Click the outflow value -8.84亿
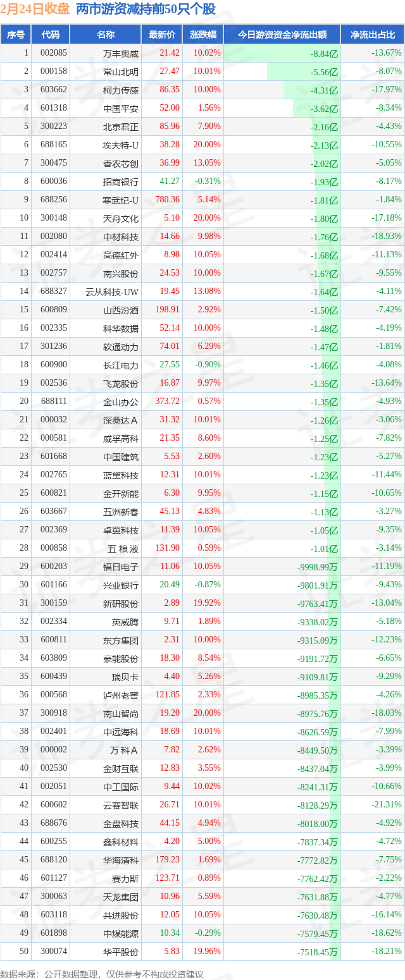 tap(325, 54)
